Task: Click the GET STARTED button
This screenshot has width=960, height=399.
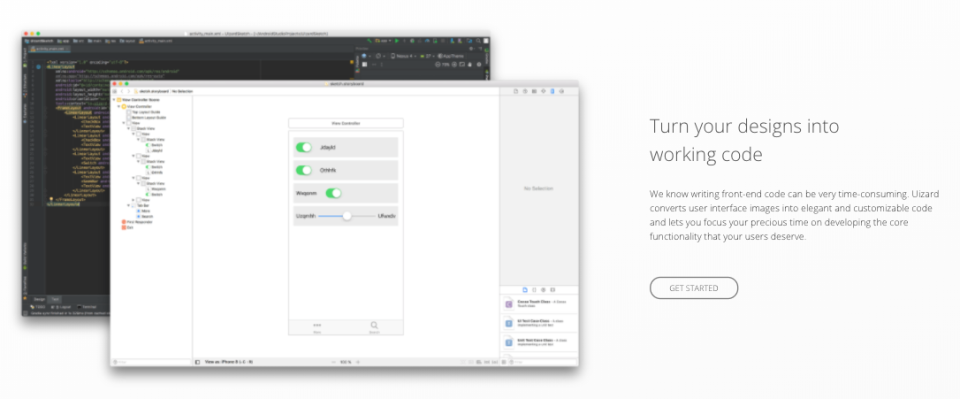Action: [x=694, y=288]
